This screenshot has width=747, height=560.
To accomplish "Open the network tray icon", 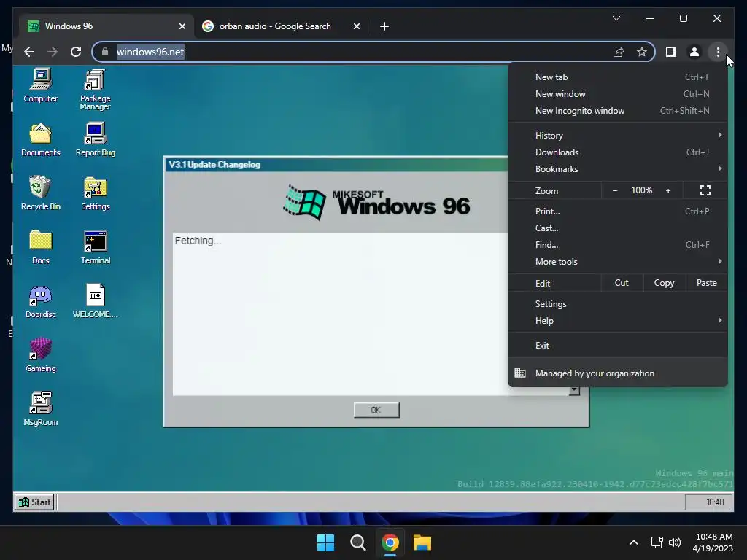I will [657, 542].
